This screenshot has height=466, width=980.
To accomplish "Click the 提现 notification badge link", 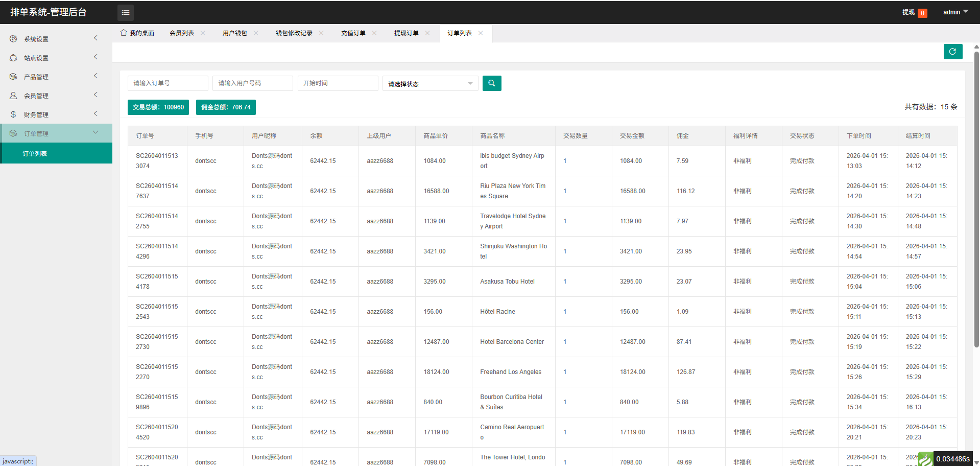I will point(914,12).
